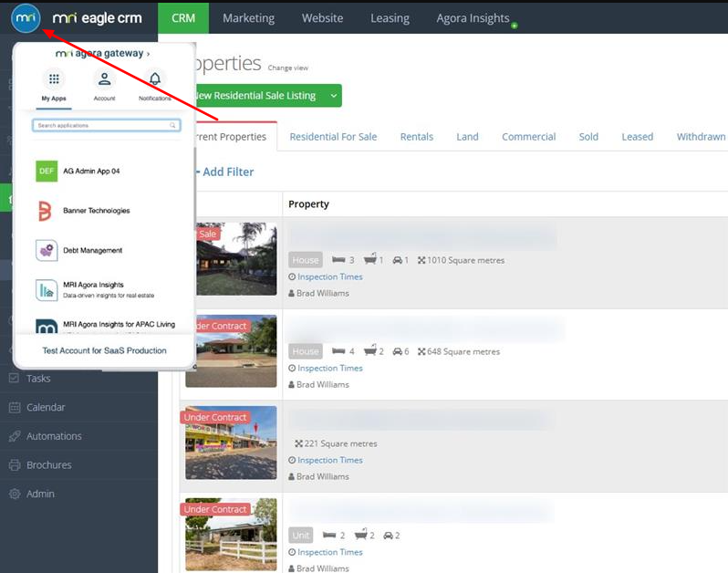Image resolution: width=728 pixels, height=573 pixels.
Task: Open MRI Agora Insights app icon
Action: (47, 290)
